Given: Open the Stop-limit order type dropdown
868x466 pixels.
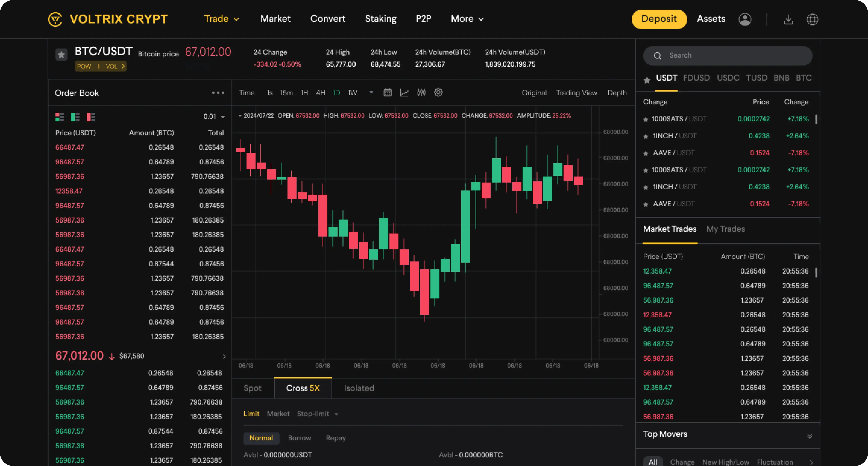Looking at the screenshot, I should pos(317,414).
